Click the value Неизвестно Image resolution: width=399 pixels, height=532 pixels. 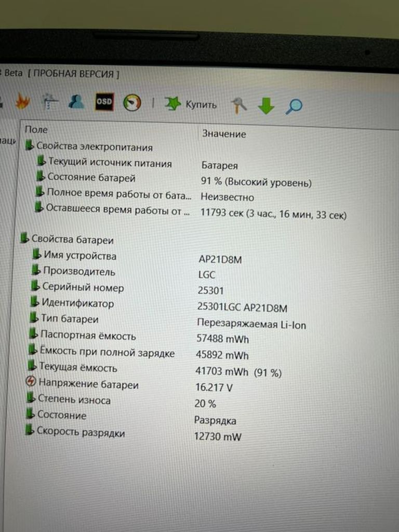227,197
